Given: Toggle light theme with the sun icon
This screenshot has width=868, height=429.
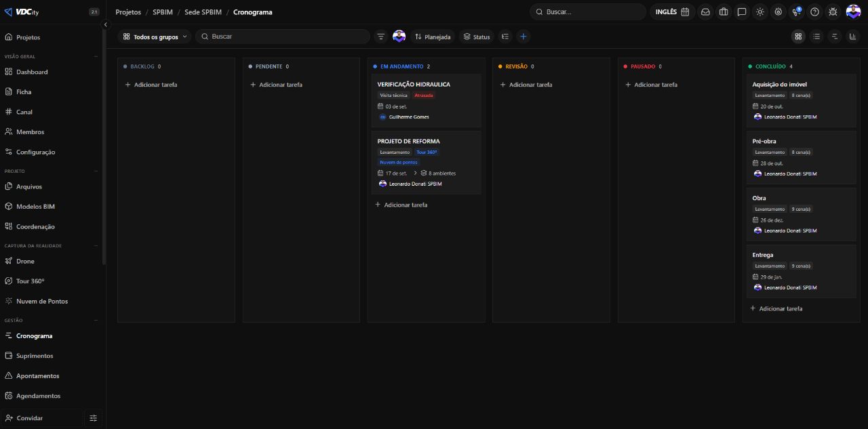Looking at the screenshot, I should [760, 12].
